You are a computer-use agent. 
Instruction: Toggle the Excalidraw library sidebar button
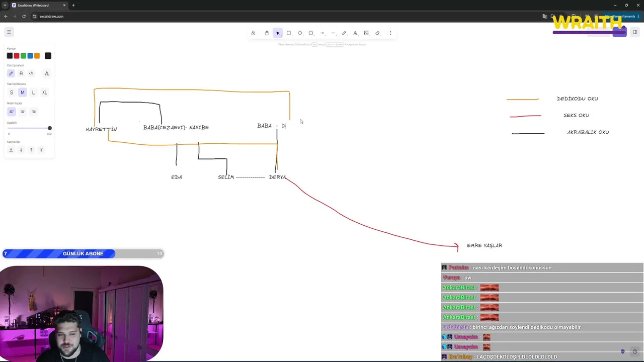point(635,32)
